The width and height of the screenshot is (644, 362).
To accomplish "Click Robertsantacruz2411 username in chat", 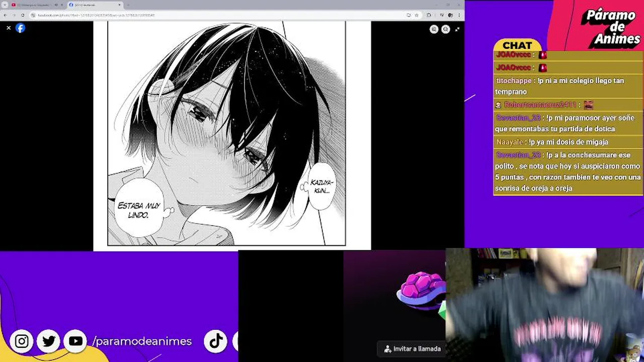I will tap(540, 105).
